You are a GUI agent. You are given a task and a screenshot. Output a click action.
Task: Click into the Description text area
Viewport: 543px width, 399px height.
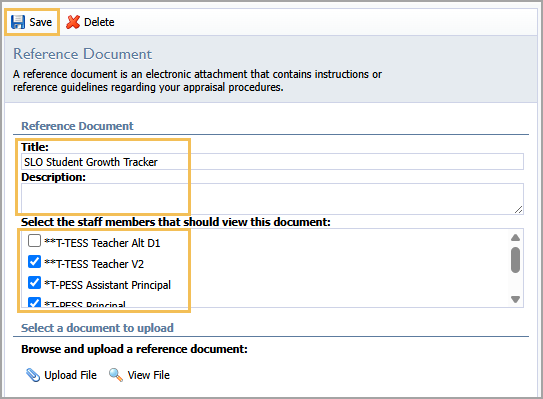[x=272, y=199]
